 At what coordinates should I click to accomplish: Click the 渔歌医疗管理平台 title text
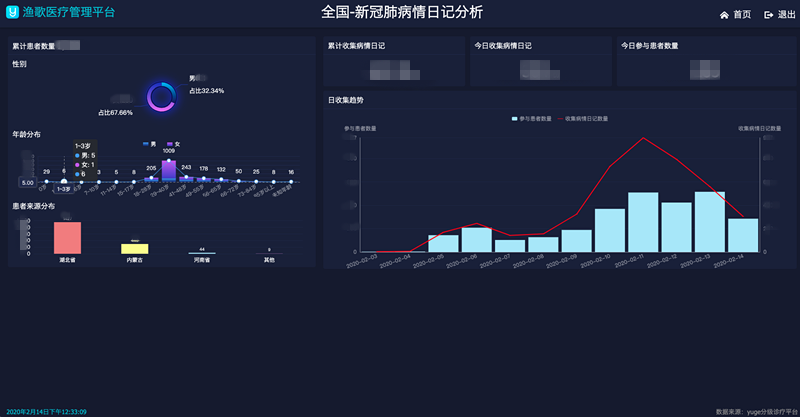coord(69,12)
